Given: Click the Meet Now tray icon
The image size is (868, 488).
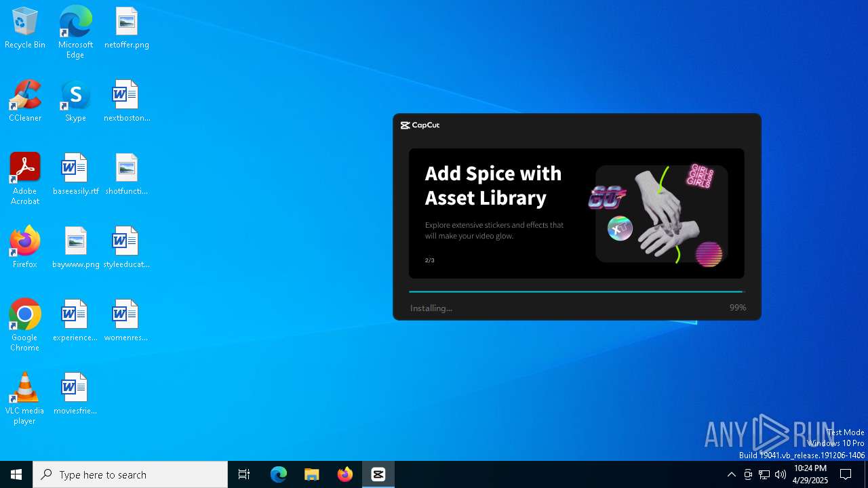Looking at the screenshot, I should [x=748, y=474].
